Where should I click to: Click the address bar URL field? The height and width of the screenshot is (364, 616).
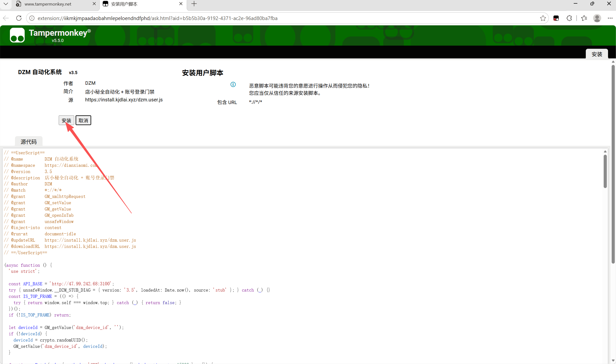[x=287, y=18]
